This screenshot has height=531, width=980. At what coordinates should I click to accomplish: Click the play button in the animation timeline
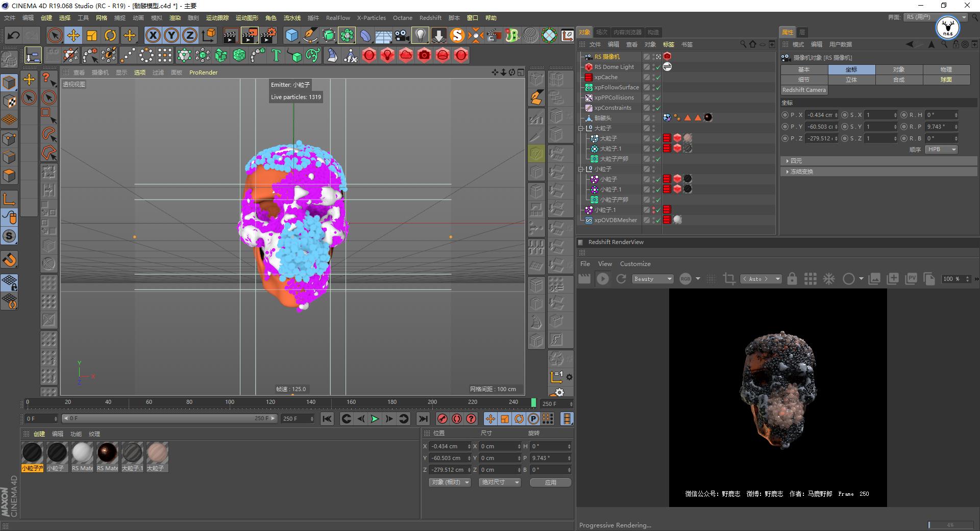pyautogui.click(x=375, y=419)
